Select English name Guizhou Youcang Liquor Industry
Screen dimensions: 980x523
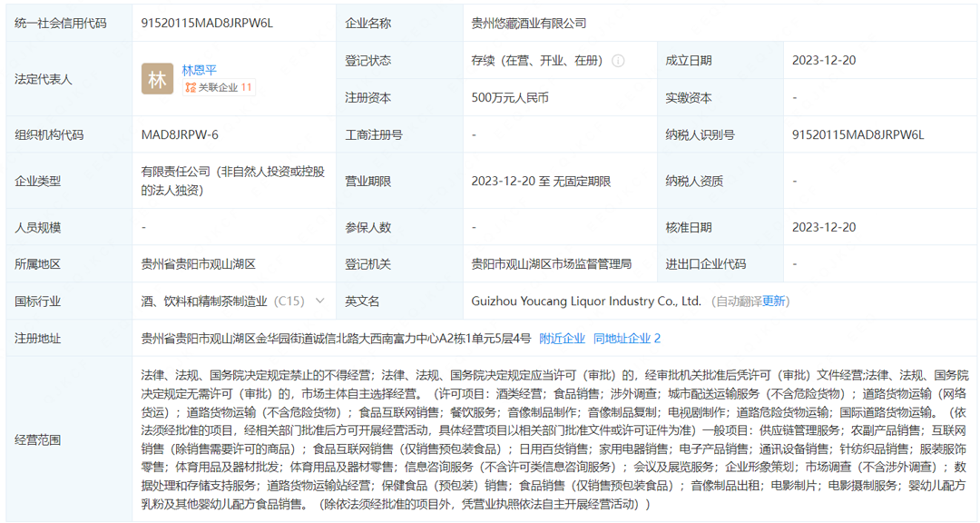[586, 301]
